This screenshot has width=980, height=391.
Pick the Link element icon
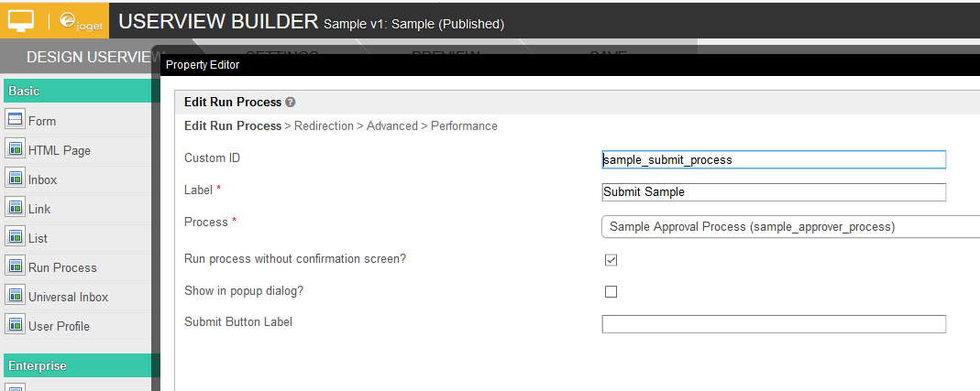pos(14,208)
